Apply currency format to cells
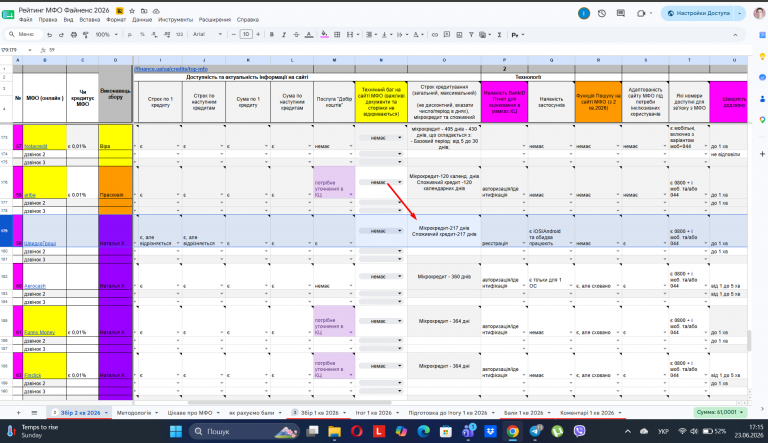This screenshot has width=768, height=443. point(130,35)
